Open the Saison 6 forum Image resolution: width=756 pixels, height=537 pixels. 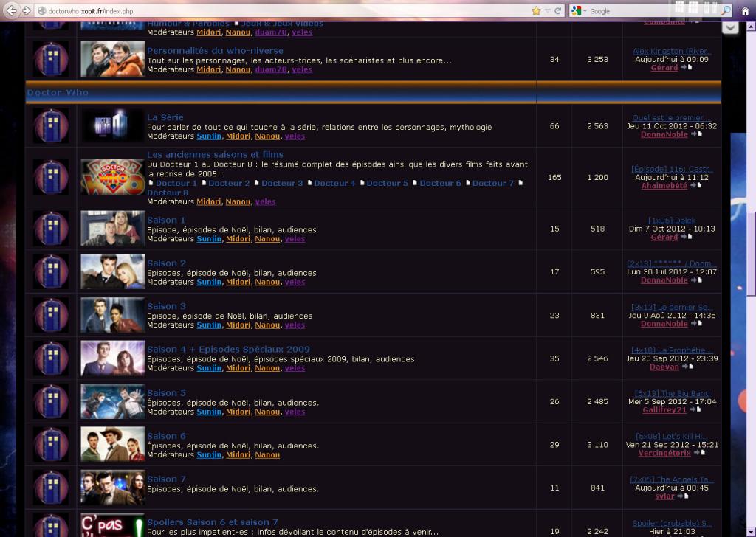click(x=166, y=436)
